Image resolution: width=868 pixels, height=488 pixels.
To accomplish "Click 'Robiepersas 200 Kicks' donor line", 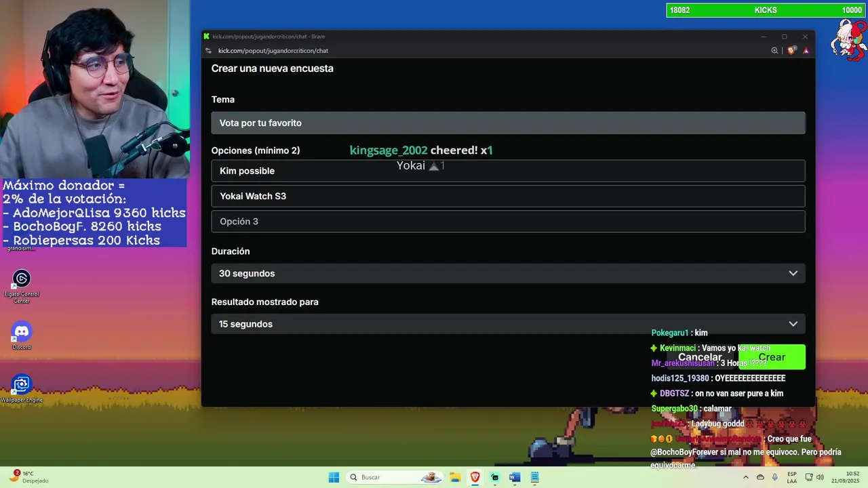I will [x=82, y=240].
